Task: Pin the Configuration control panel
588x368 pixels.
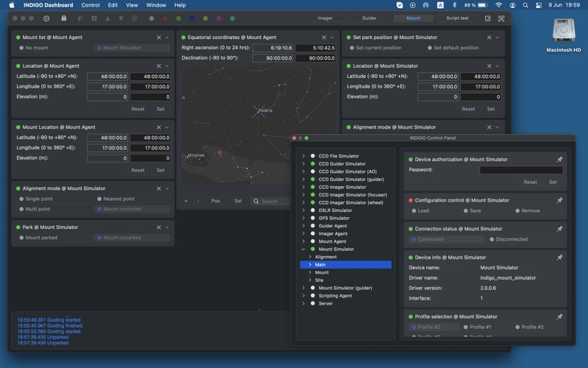Action: (559, 200)
